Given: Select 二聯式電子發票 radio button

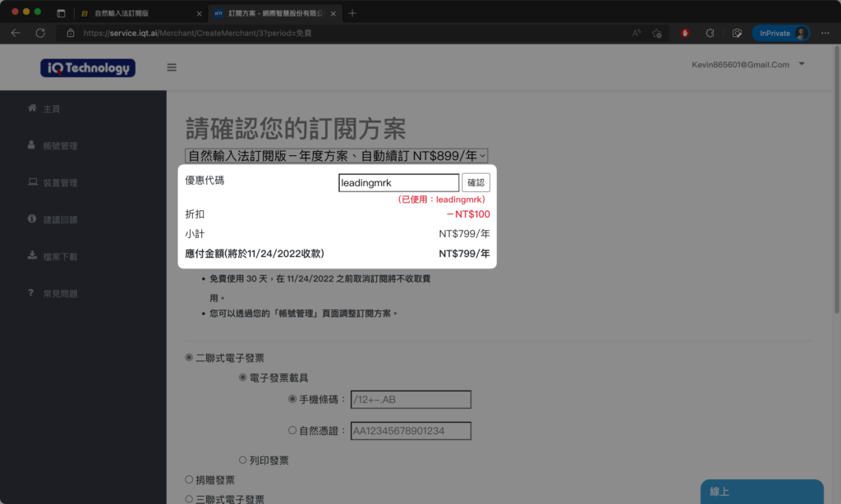Looking at the screenshot, I should coord(189,358).
